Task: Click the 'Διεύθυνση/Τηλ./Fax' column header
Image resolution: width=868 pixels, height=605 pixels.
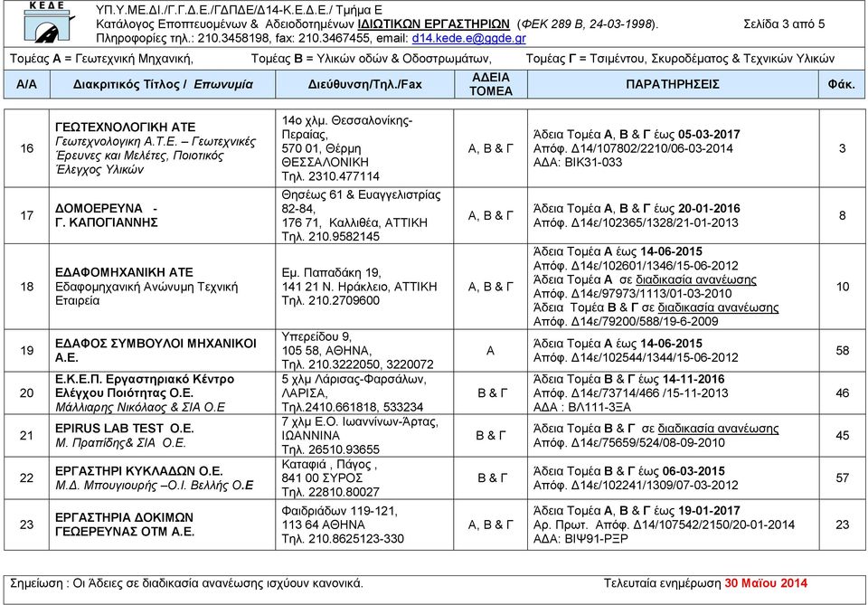Action: 364,85
